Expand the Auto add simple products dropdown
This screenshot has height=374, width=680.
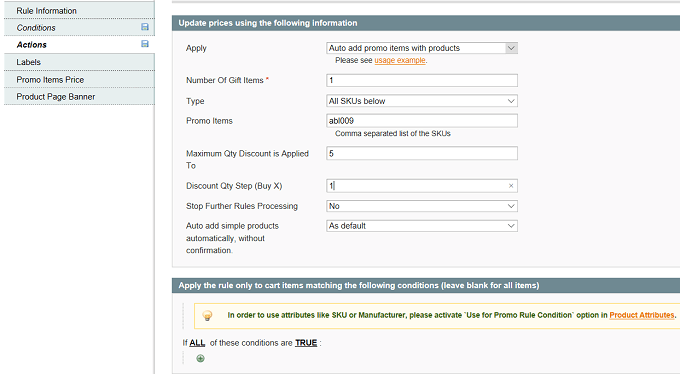[422, 226]
